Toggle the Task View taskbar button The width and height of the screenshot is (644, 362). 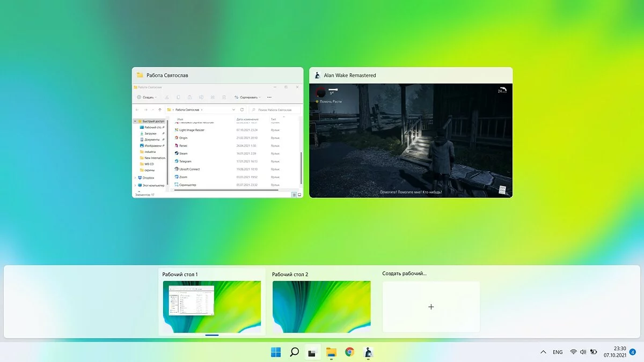(312, 352)
